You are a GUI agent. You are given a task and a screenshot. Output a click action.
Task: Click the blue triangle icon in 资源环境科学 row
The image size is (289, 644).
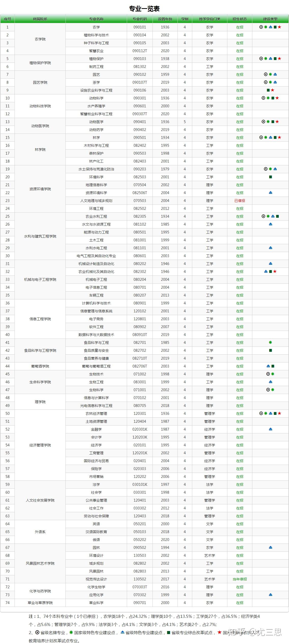270,193
